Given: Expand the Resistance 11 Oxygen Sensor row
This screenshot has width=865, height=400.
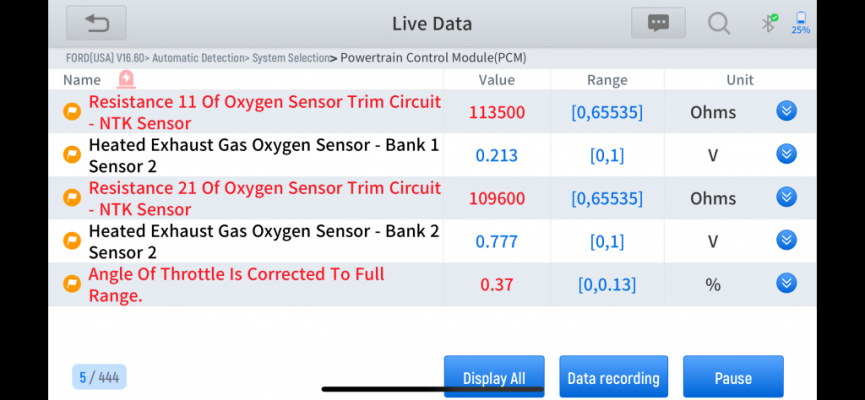Looking at the screenshot, I should point(786,111).
